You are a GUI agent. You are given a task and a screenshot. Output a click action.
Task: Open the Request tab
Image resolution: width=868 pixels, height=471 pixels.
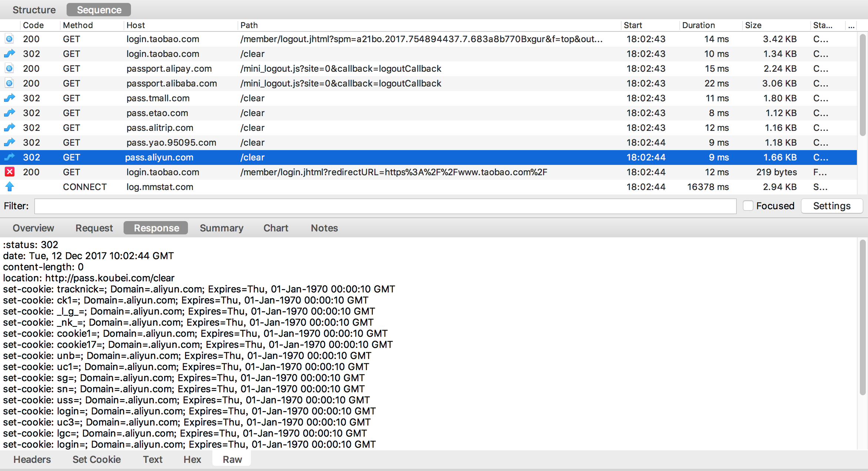coord(94,228)
